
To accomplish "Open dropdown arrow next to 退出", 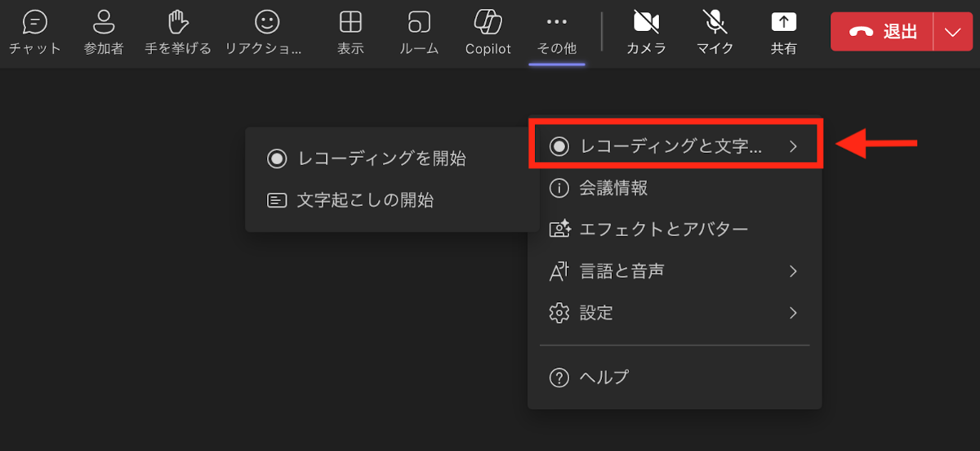I will coord(952,32).
